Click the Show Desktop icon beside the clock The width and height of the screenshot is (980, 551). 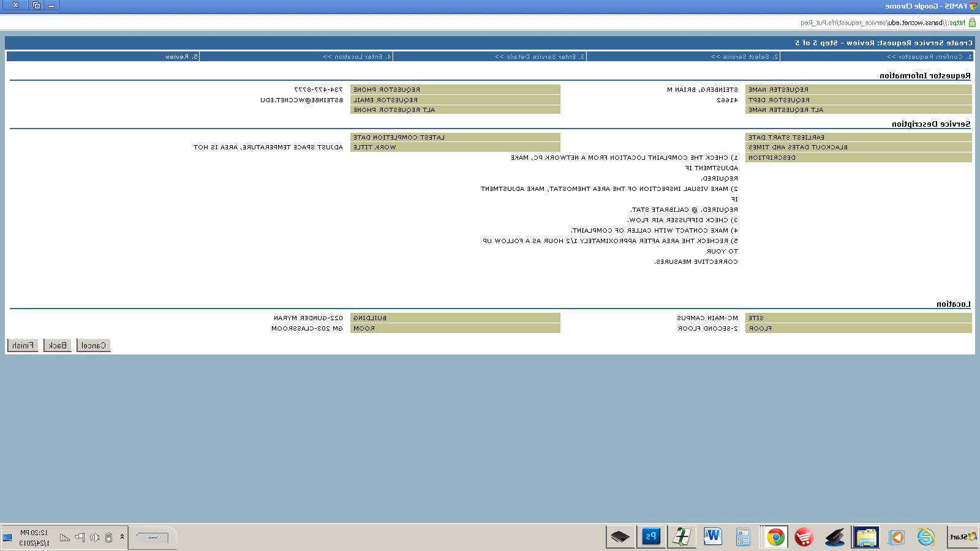[7, 538]
